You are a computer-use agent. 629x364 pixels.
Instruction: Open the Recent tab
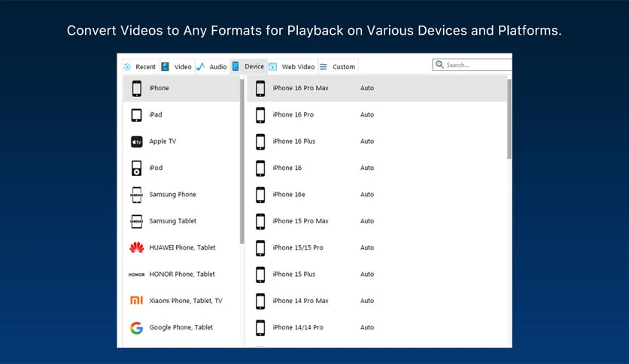coord(140,67)
